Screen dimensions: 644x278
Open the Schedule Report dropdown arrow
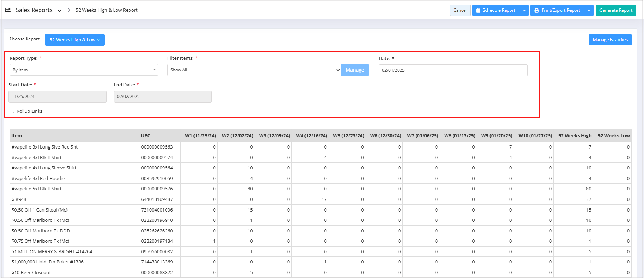[524, 10]
